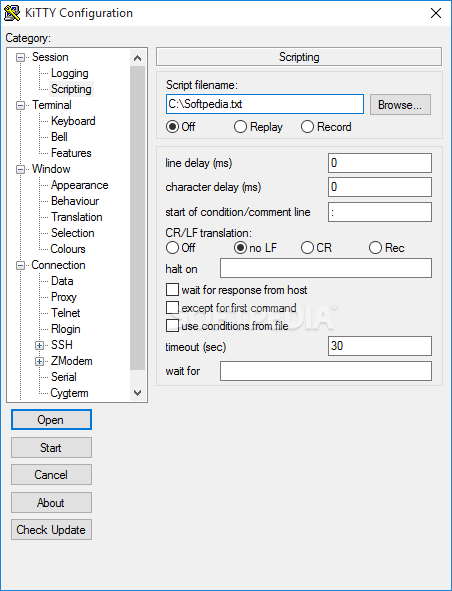Click the timeout (sec) field
Viewport: 452px width, 591px height.
[380, 346]
